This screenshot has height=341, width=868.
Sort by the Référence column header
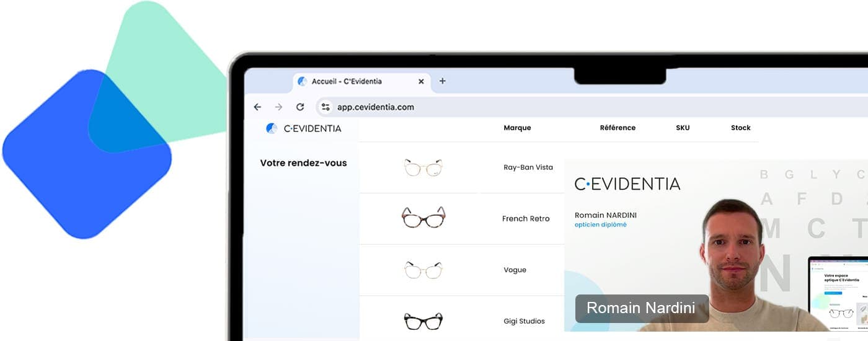[x=618, y=128]
